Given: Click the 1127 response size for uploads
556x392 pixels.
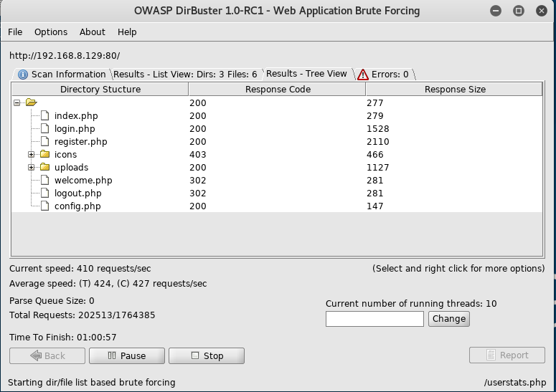Looking at the screenshot, I should point(377,167).
